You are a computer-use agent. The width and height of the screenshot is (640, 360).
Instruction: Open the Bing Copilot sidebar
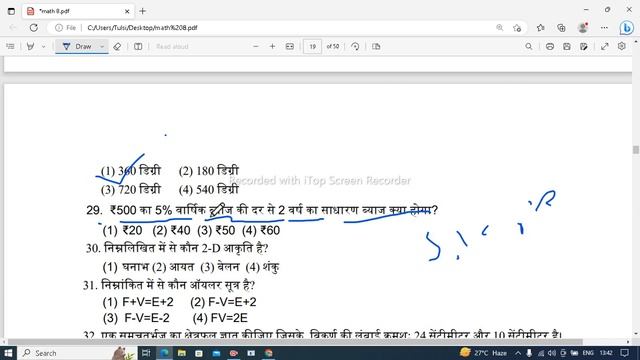(627, 28)
